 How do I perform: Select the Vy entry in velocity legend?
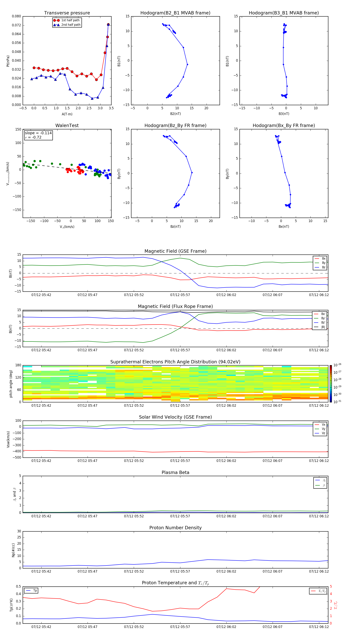[320, 429]
